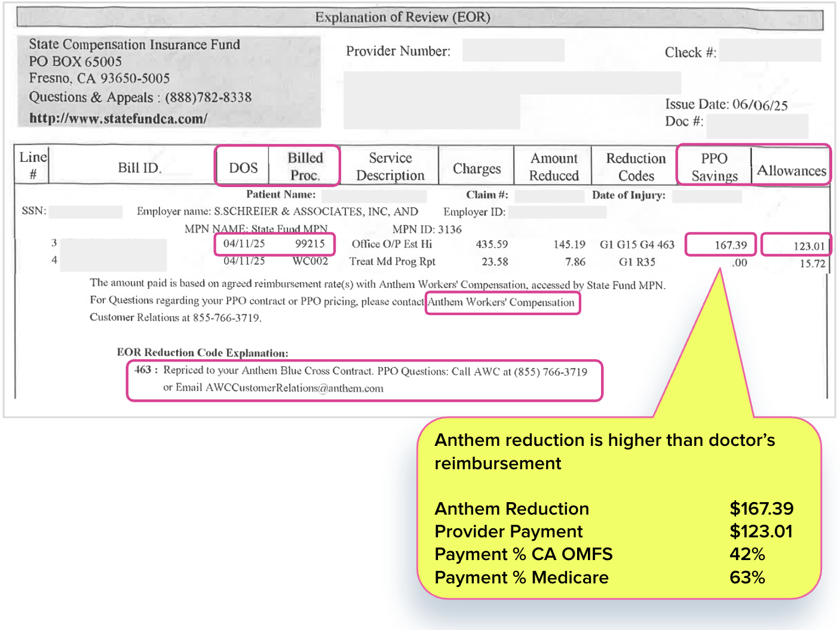Click the 'Provider Number:' label
Viewport: 840px width, 630px height.
pyautogui.click(x=398, y=51)
